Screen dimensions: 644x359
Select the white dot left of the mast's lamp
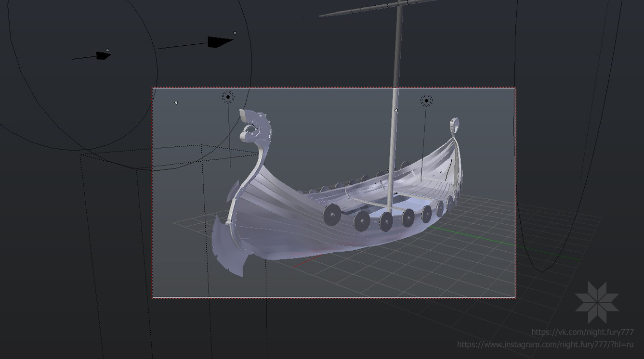pos(396,110)
